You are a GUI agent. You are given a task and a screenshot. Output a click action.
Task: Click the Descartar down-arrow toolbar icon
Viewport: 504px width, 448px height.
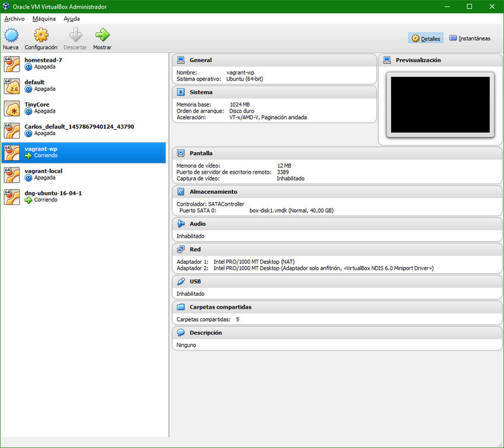point(75,35)
